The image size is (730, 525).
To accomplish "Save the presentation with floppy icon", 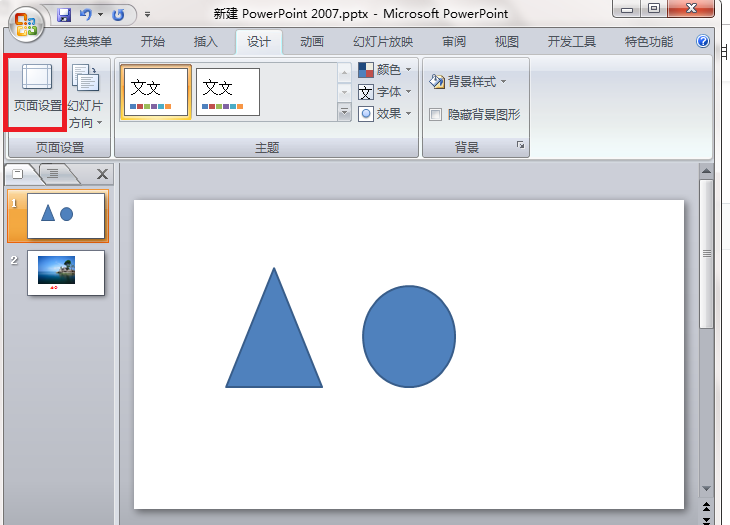I will tap(64, 14).
